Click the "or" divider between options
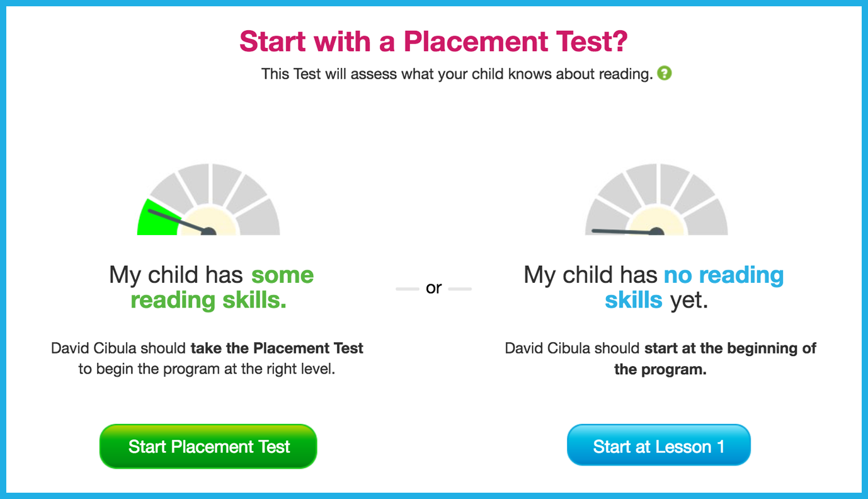 click(x=433, y=287)
